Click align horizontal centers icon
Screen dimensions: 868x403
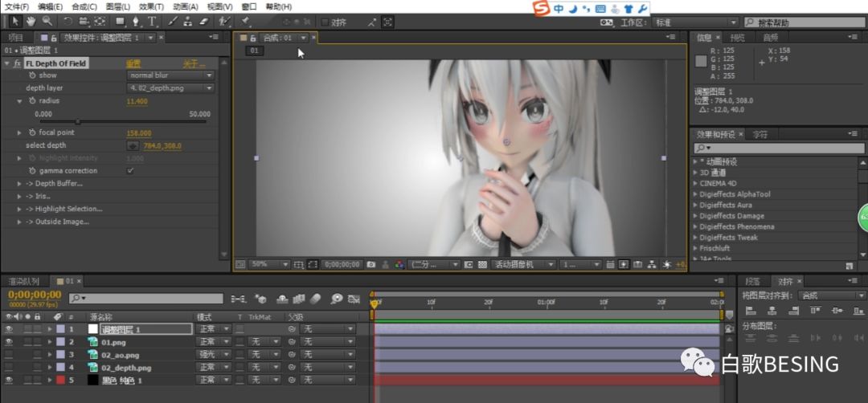tap(772, 311)
